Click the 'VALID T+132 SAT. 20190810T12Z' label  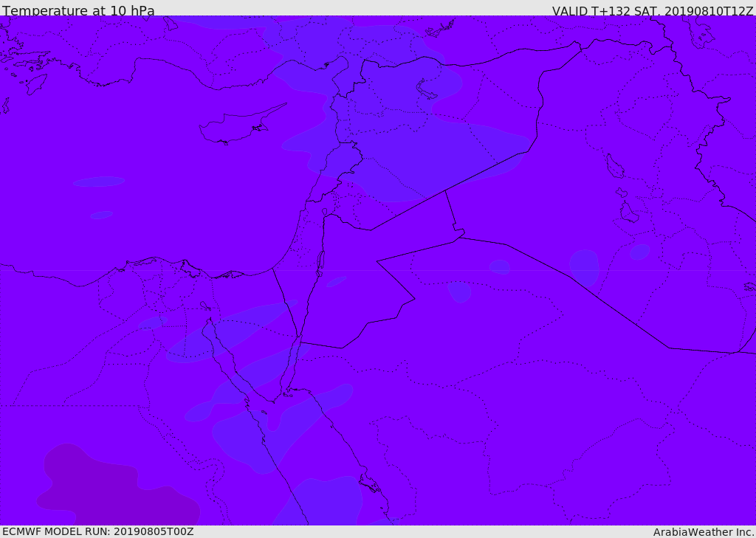[x=653, y=10]
